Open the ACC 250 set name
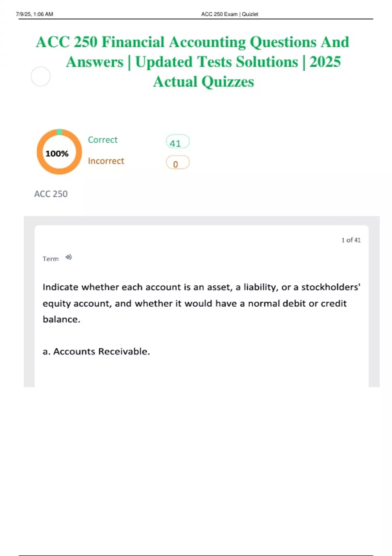The height and width of the screenshot is (556, 392). [51, 194]
